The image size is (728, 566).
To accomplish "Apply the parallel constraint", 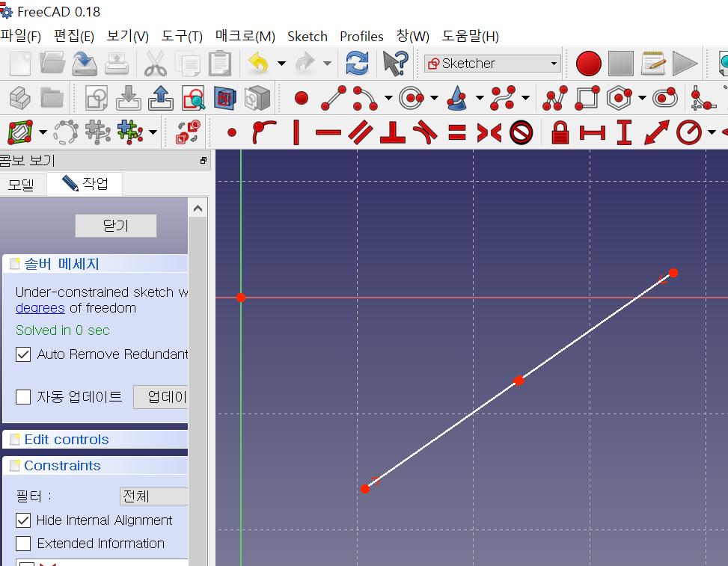I will 361,132.
